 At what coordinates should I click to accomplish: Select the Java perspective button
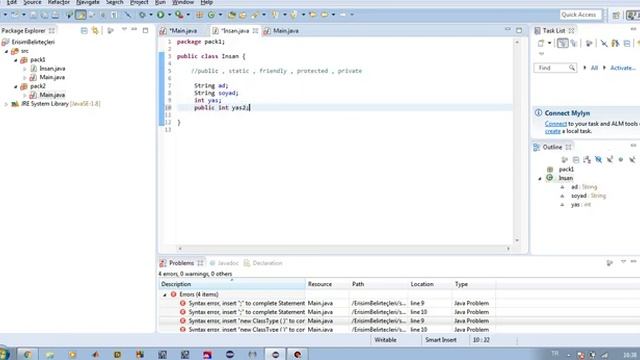pyautogui.click(x=633, y=15)
